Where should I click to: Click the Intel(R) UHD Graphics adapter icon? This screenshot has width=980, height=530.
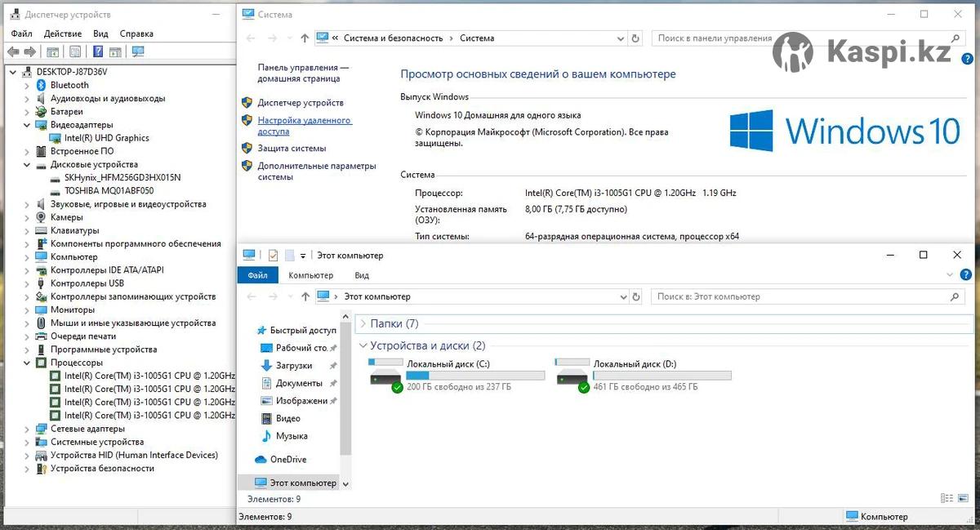point(56,138)
